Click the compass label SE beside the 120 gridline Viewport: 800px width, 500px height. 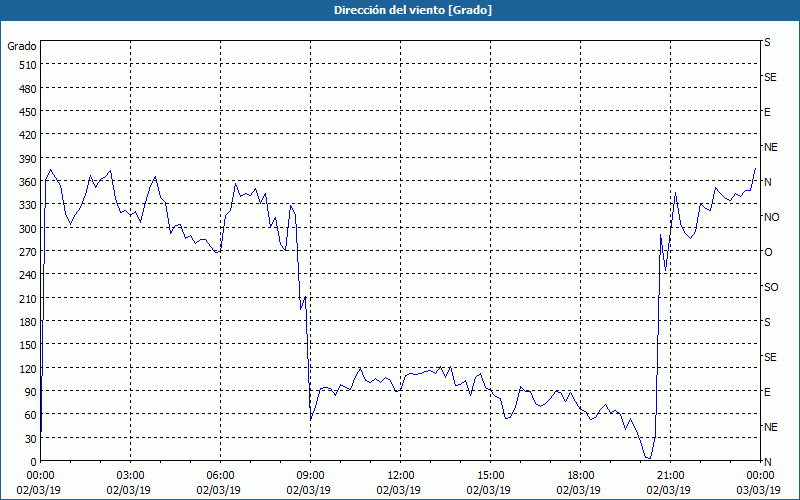770,357
